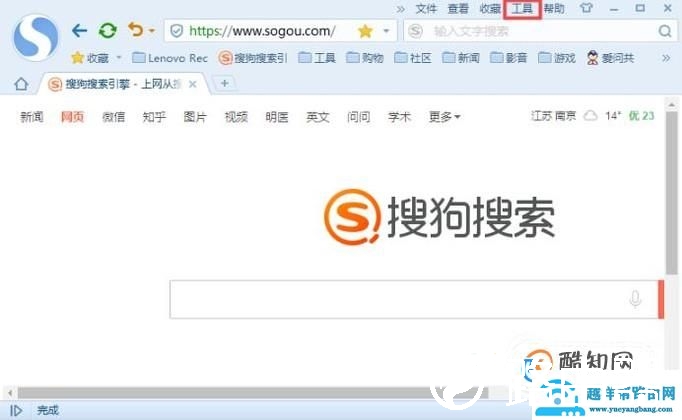Close the 搜狗搜索引擎 tab
The width and height of the screenshot is (682, 420).
pos(193,84)
